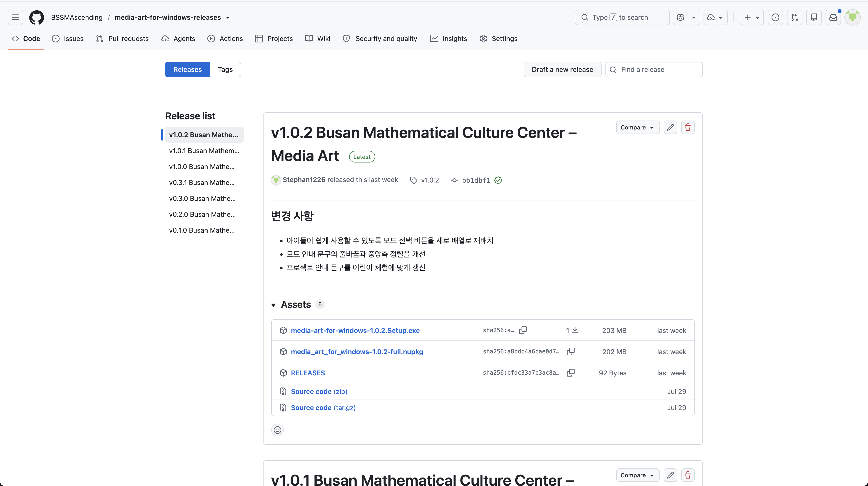The image size is (868, 486).
Task: Open user avatar menu
Action: click(853, 17)
